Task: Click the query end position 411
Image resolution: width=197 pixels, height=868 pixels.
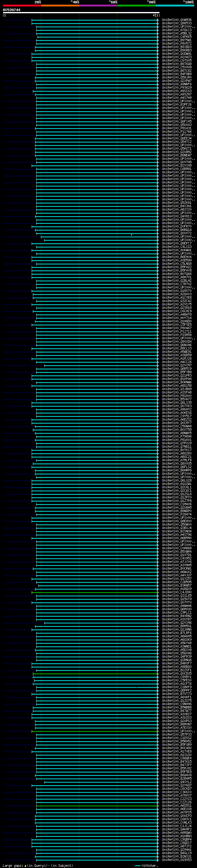Action: click(155, 15)
